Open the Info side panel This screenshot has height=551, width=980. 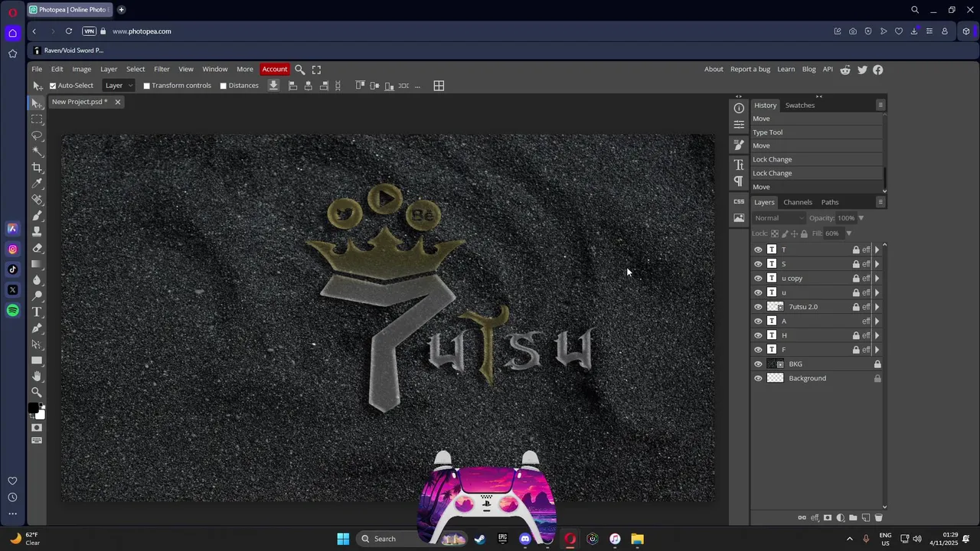(739, 108)
